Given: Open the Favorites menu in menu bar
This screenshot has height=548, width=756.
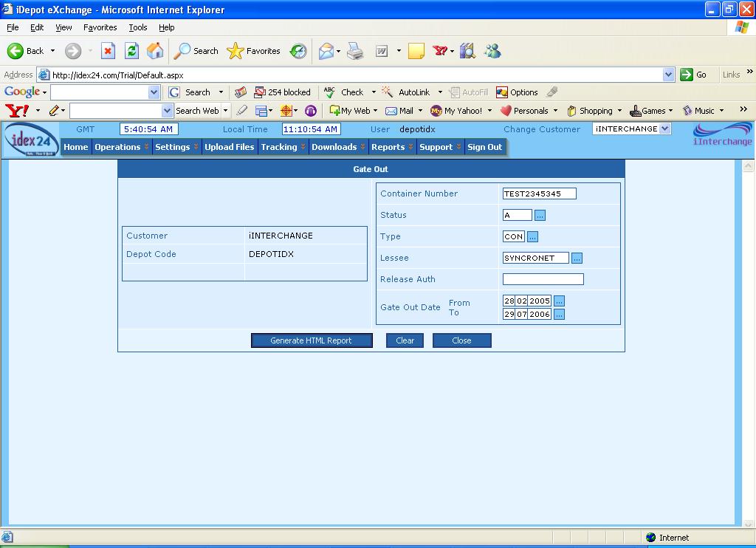Looking at the screenshot, I should click(x=100, y=27).
